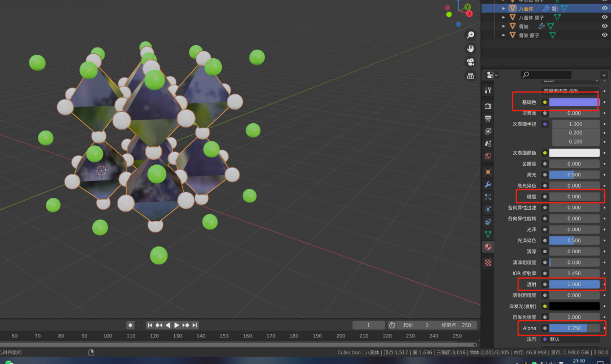
Task: Click the 次表面颜色 white color swatch
Action: coord(574,153)
